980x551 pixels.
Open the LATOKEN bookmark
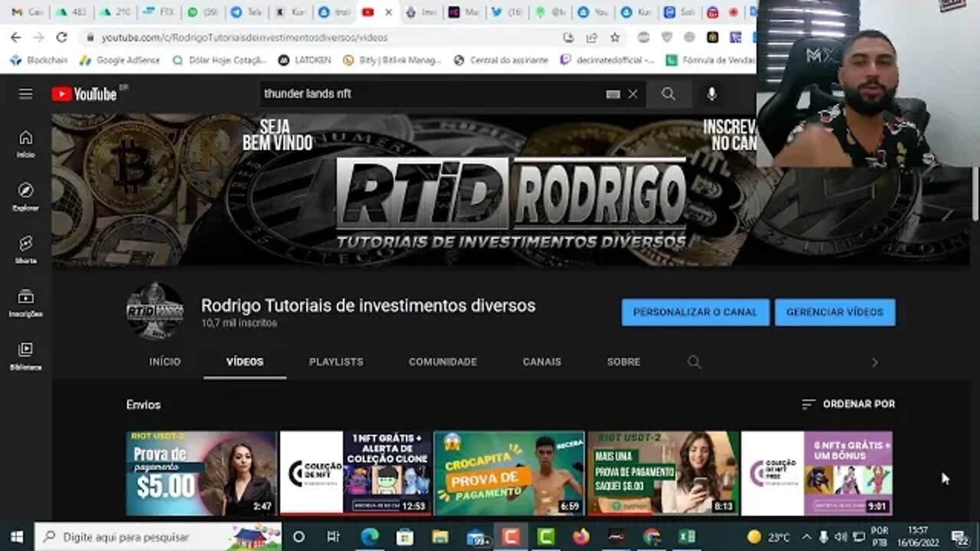pos(305,60)
